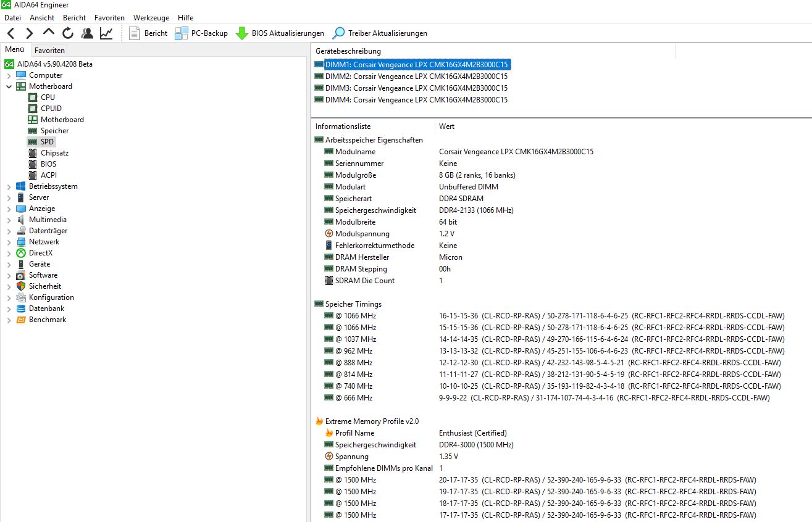Click the DirectX Xbox logo icon
Viewport: 812px width, 522px height.
pyautogui.click(x=21, y=253)
